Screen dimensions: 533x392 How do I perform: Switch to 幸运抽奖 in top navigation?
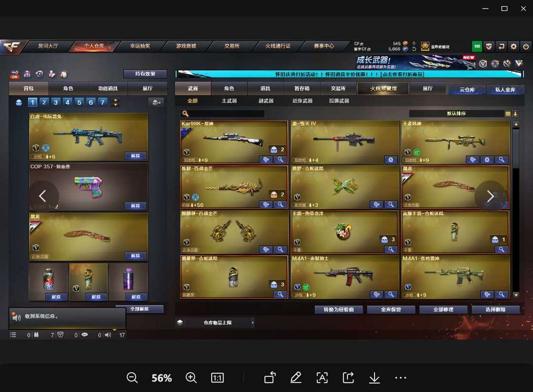[x=140, y=46]
